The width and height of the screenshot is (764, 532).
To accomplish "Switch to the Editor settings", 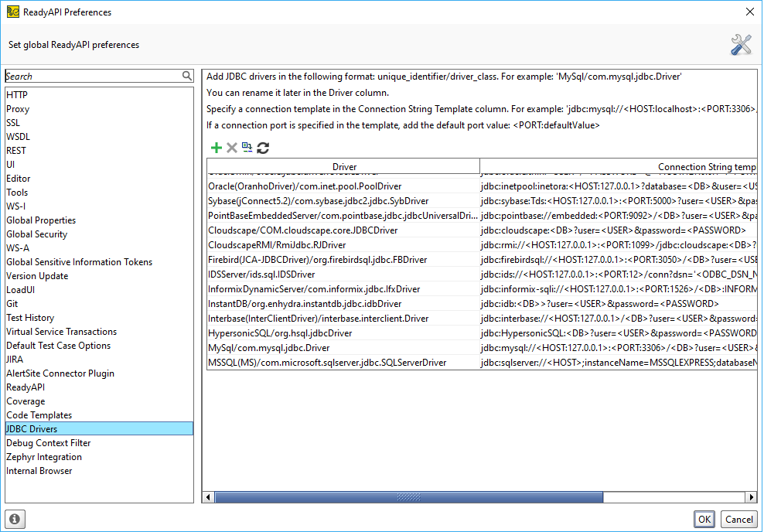I will point(100,179).
